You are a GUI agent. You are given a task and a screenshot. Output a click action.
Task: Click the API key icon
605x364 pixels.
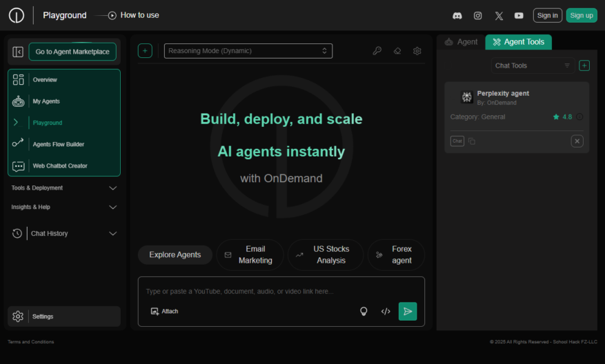377,51
